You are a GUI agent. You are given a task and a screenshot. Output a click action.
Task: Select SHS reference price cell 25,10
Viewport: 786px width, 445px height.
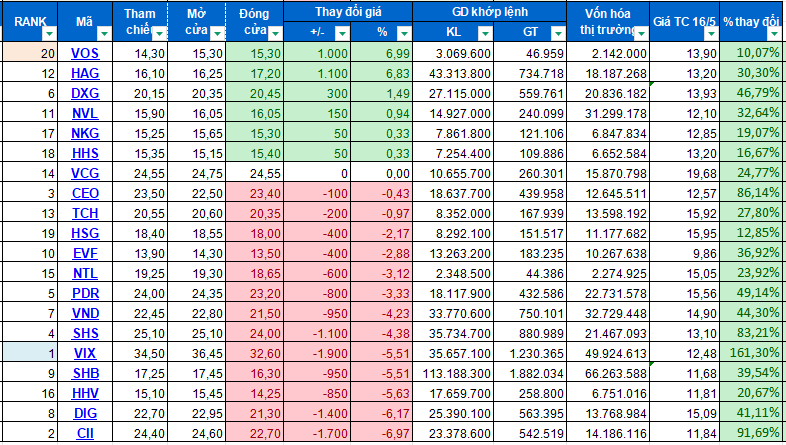point(140,333)
